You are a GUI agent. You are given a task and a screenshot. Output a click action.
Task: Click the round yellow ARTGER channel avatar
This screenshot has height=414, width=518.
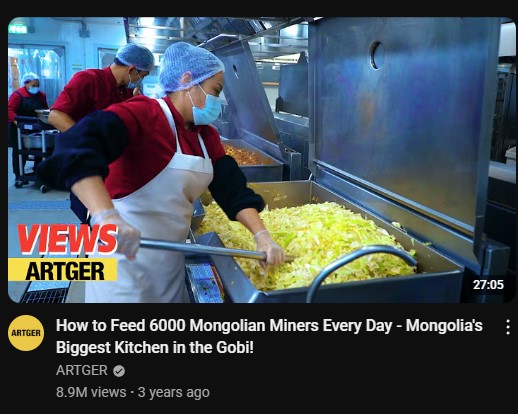coord(26,333)
